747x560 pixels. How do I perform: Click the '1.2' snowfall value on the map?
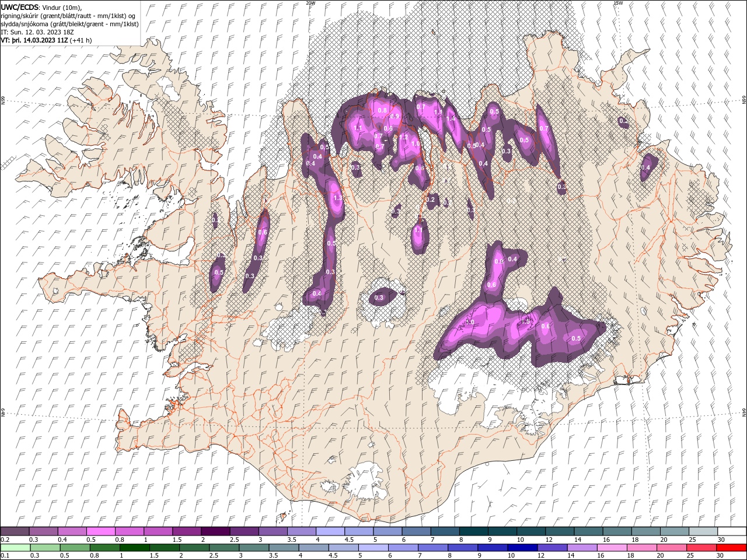403,138
